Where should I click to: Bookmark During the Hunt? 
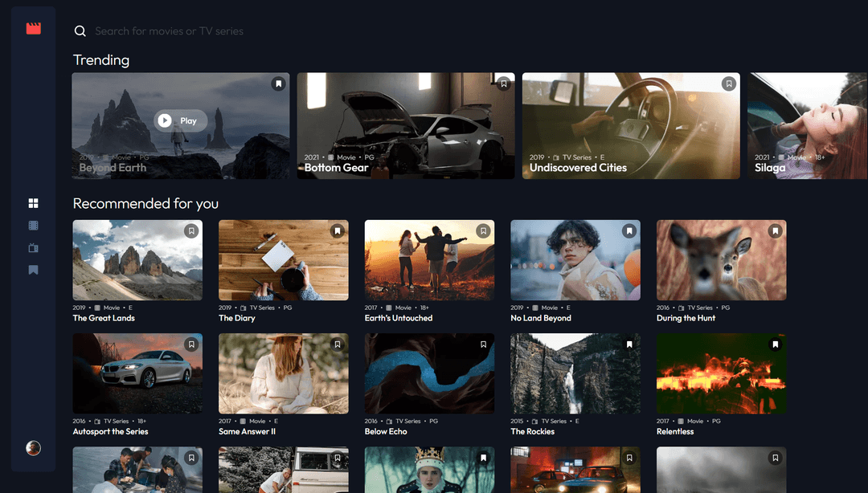775,230
